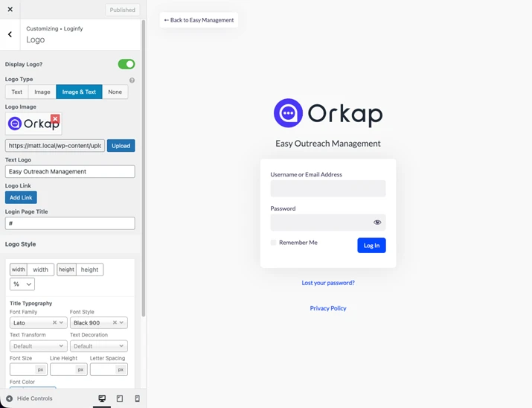Open the Font Style dropdown
This screenshot has height=408, width=532.
point(99,322)
